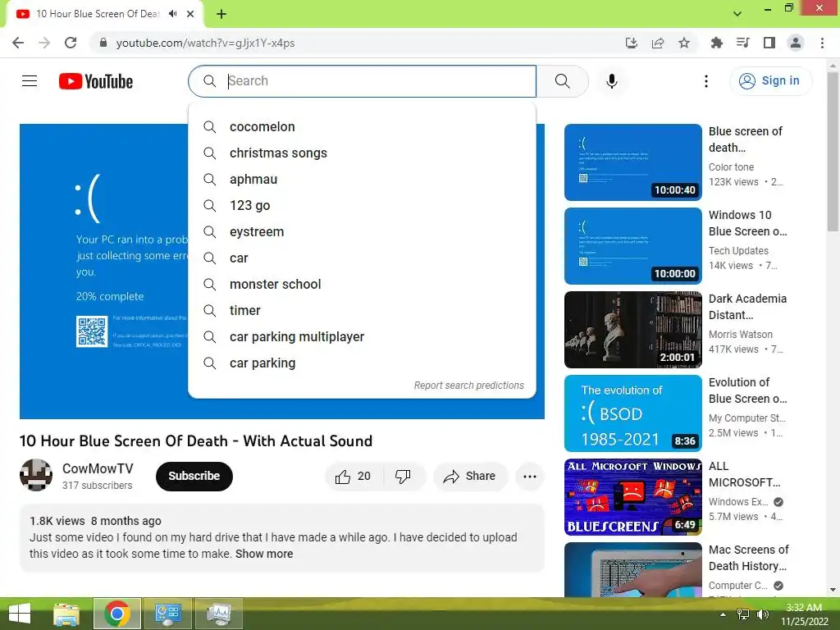The width and height of the screenshot is (840, 630).
Task: Mute tab via speaker icon
Action: [172, 14]
